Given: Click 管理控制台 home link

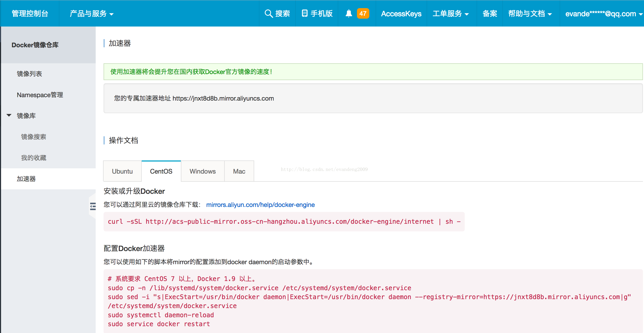Looking at the screenshot, I should point(30,14).
